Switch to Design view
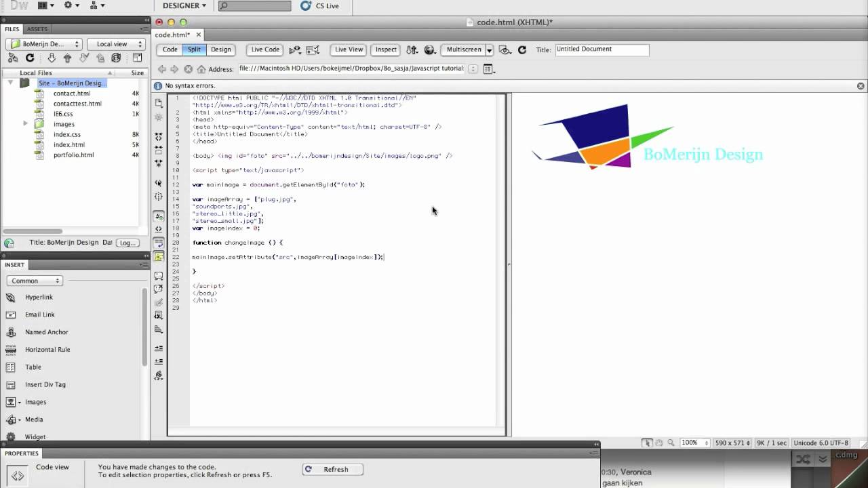The image size is (868, 488). [221, 49]
